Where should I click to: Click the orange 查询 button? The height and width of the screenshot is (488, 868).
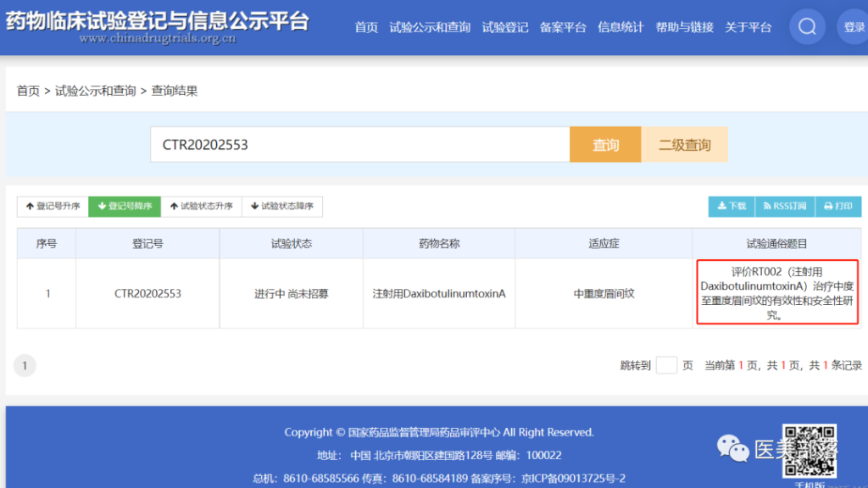click(605, 144)
